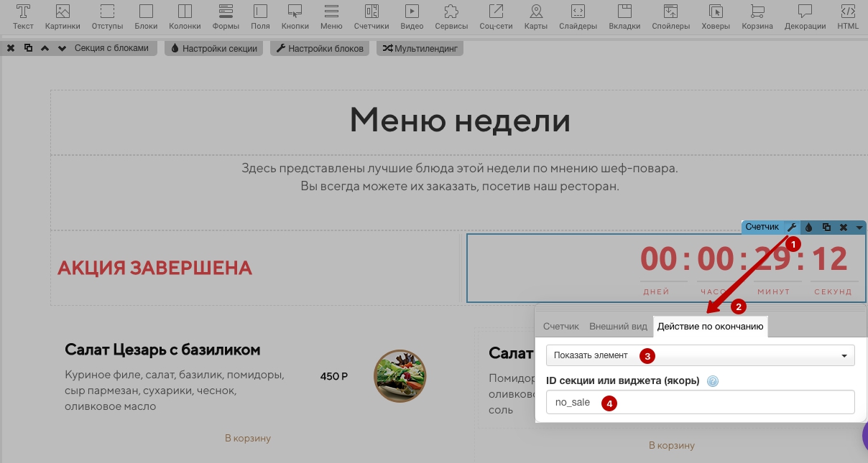
Task: Move section up with the up arrow
Action: [x=45, y=48]
